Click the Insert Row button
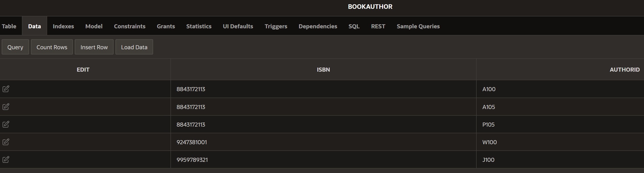 pyautogui.click(x=94, y=47)
